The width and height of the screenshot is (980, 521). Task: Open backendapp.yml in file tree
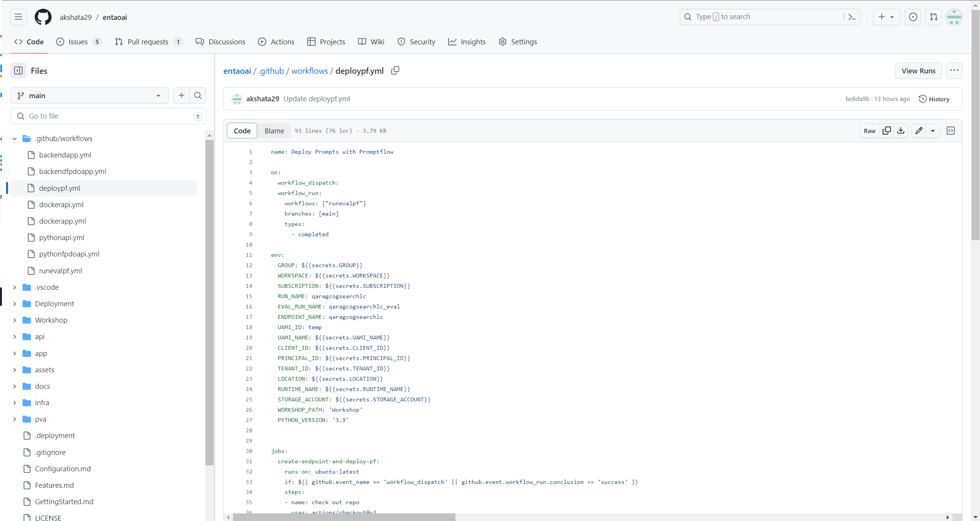pos(65,155)
